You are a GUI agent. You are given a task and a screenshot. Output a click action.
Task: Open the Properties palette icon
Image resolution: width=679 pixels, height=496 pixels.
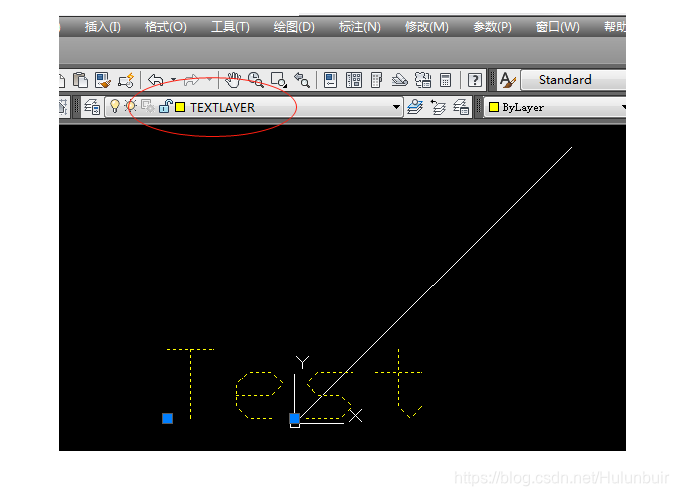[330, 80]
